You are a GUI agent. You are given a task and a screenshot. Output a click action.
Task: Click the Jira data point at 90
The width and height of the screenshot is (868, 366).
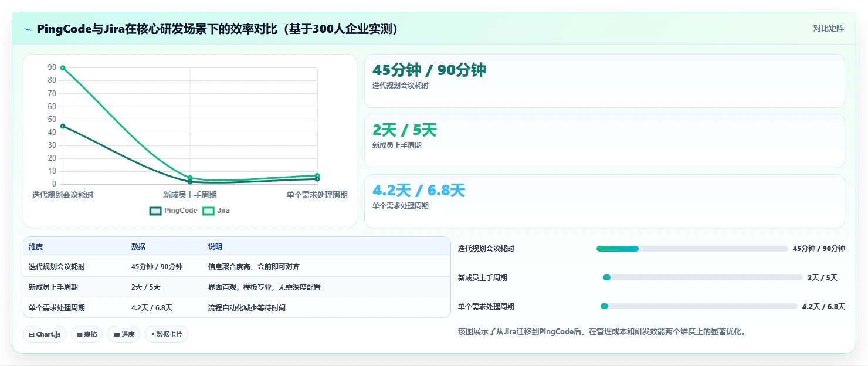coord(63,68)
